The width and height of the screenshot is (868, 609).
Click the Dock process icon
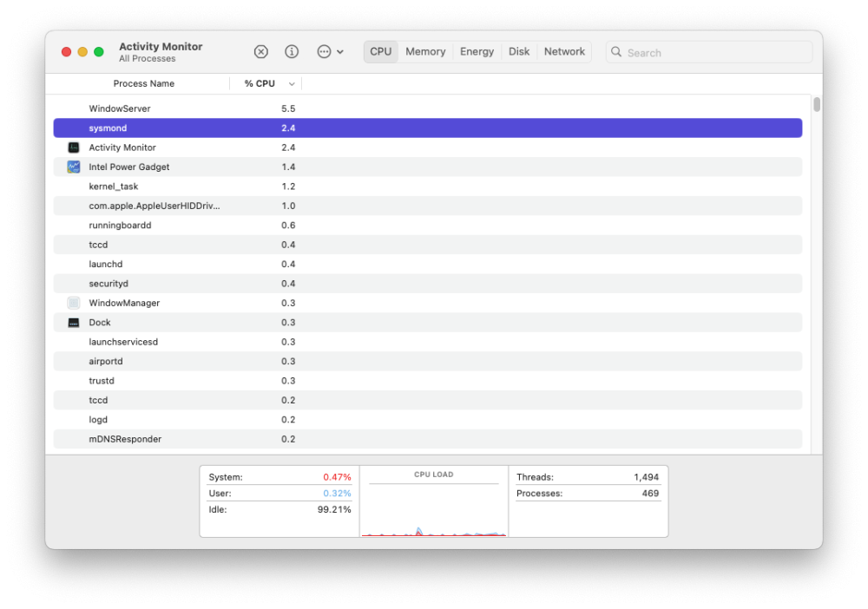(74, 323)
